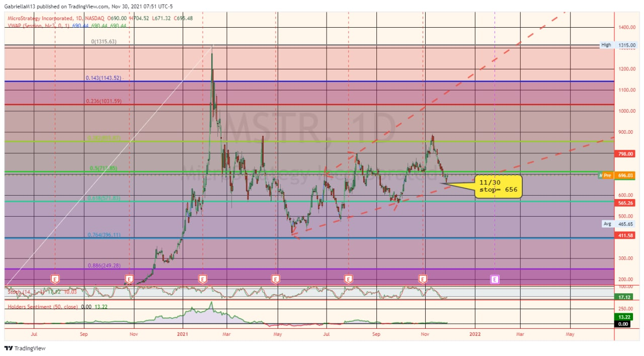Click the 0.5 Fibonacci level label
Image resolution: width=644 pixels, height=356 pixels.
coord(103,168)
